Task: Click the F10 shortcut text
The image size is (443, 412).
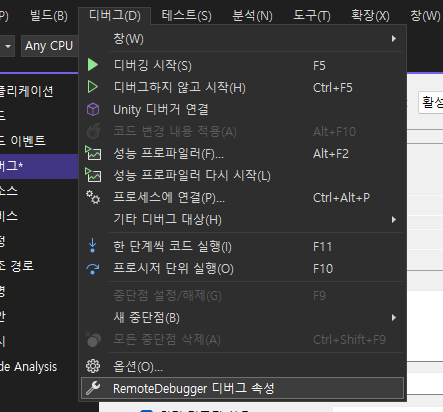Action: (323, 269)
